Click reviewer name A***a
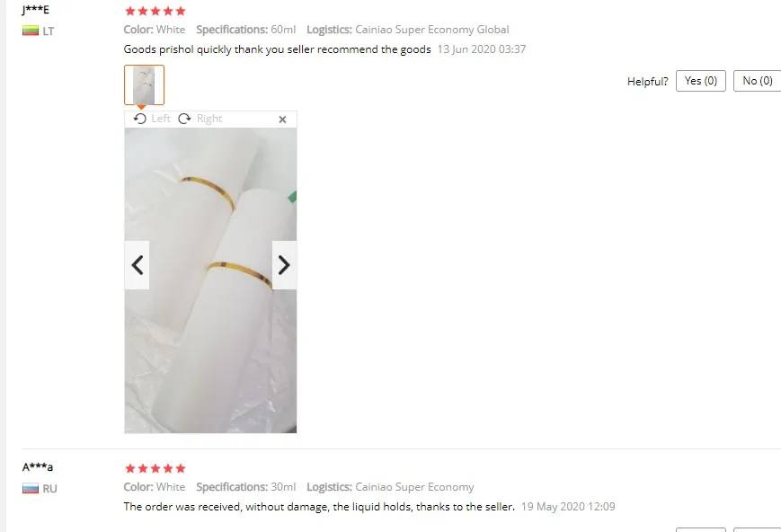The height and width of the screenshot is (532, 781). pyautogui.click(x=38, y=466)
